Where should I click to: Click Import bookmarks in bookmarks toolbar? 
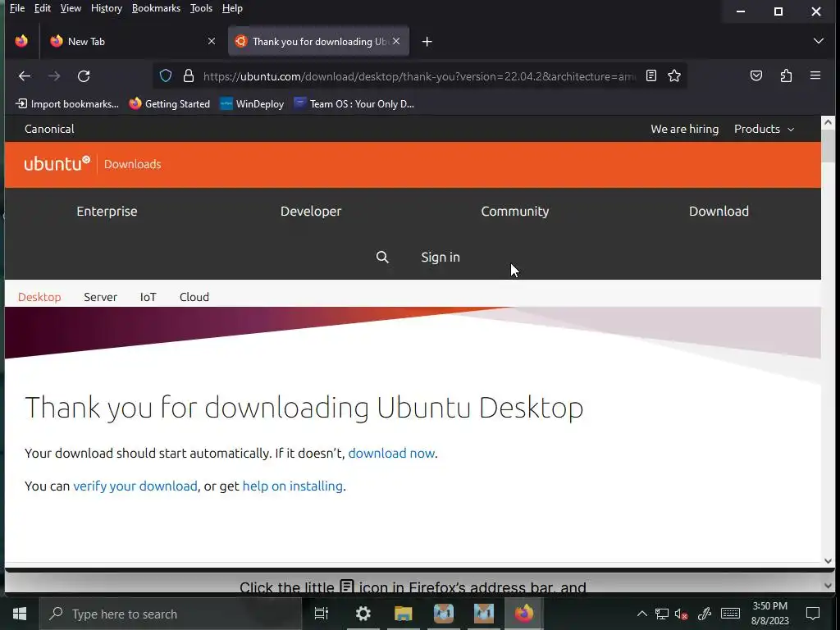(67, 104)
